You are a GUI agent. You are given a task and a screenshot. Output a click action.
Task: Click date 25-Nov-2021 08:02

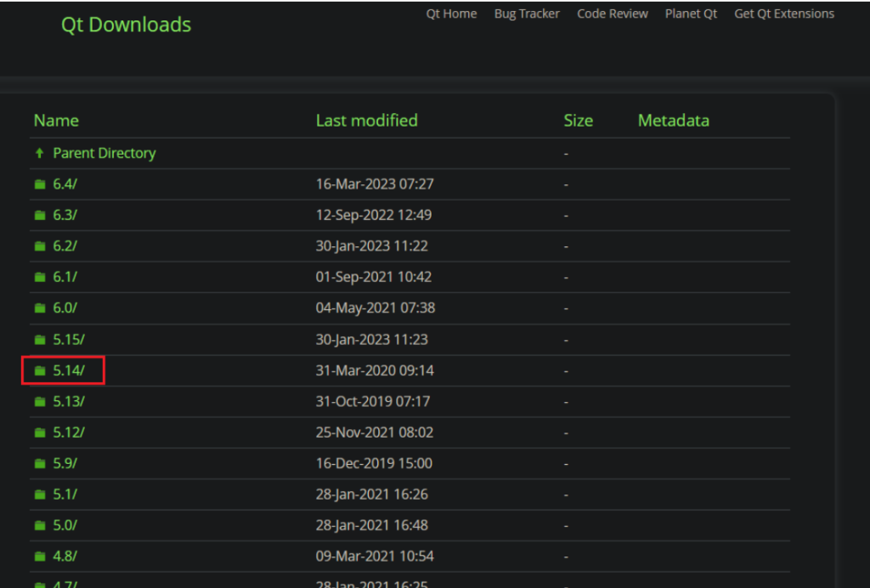pyautogui.click(x=375, y=433)
